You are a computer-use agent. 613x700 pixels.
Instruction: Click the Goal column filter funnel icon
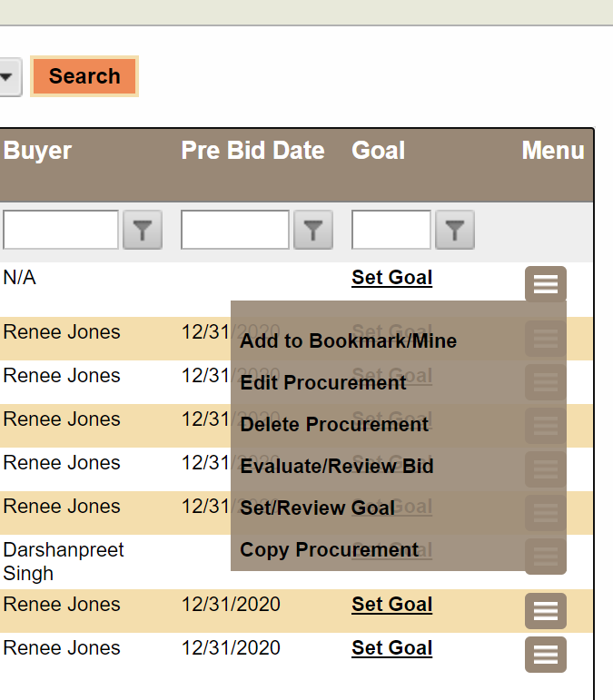point(455,231)
